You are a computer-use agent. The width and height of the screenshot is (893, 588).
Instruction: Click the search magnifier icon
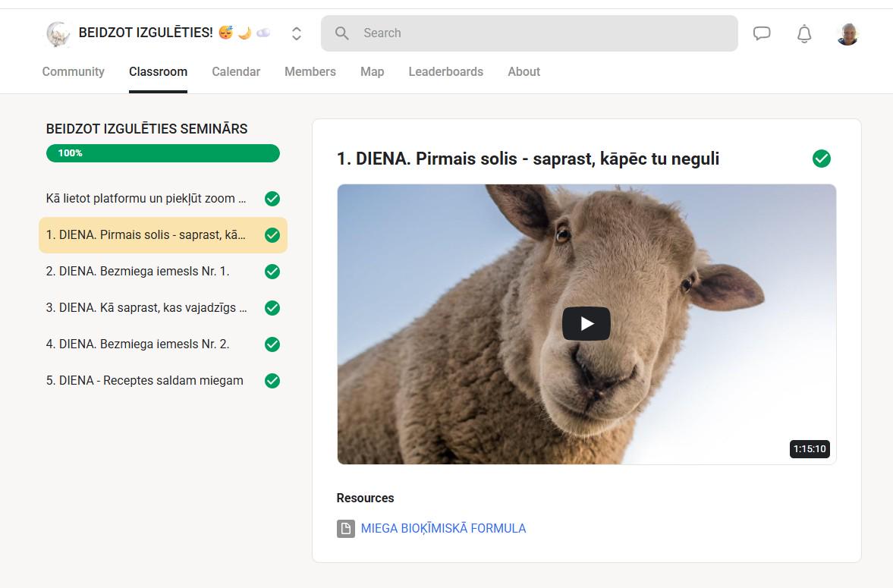click(x=342, y=33)
